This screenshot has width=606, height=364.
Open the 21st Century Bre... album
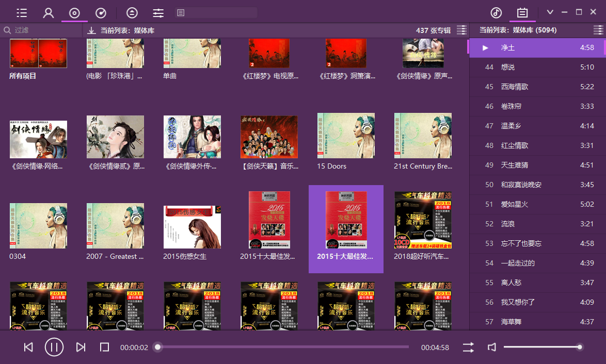point(423,136)
